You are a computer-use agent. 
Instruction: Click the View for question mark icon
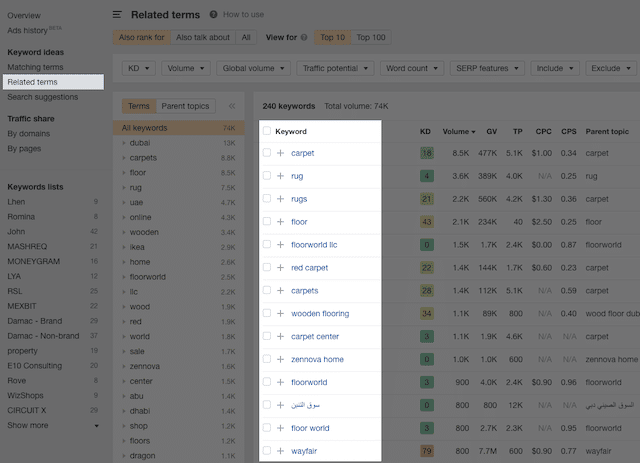click(304, 37)
